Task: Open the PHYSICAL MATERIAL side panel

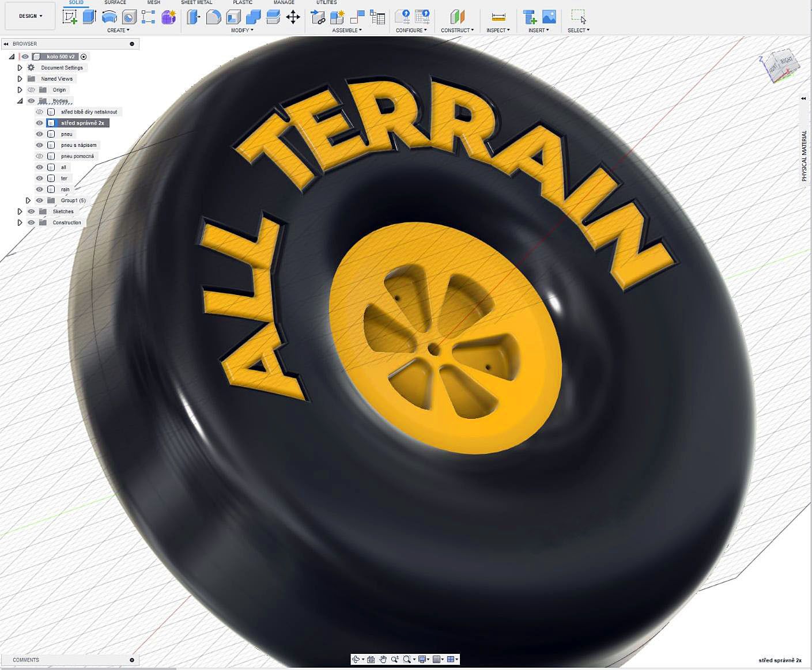Action: pyautogui.click(x=804, y=156)
